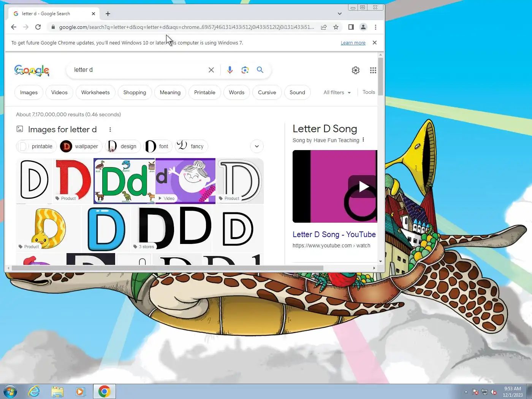Select the Shopping filter chip
The height and width of the screenshot is (399, 532).
coord(135,92)
